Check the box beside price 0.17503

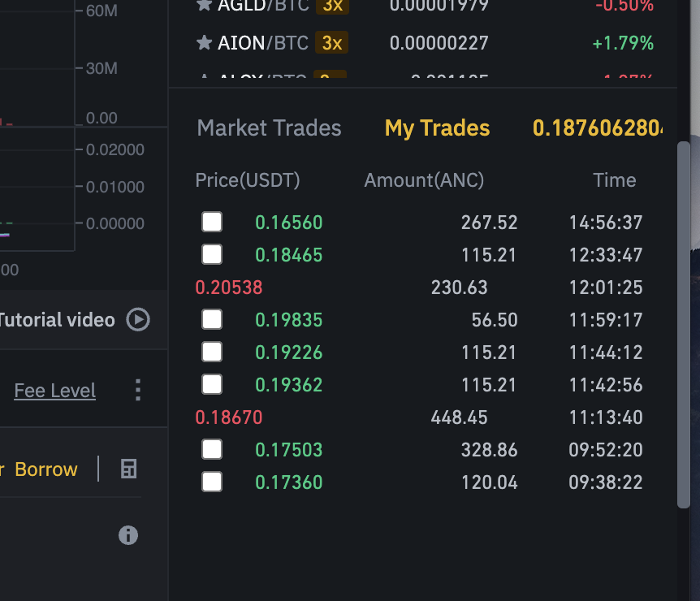pyautogui.click(x=211, y=449)
